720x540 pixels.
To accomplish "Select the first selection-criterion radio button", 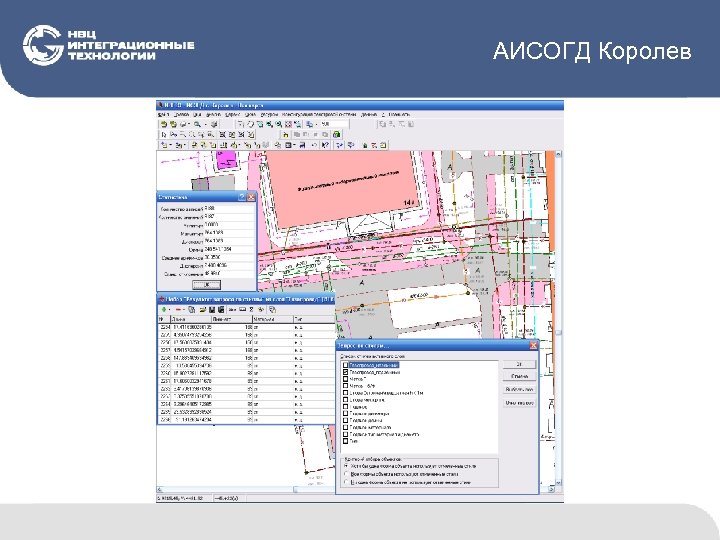I will pyautogui.click(x=347, y=466).
